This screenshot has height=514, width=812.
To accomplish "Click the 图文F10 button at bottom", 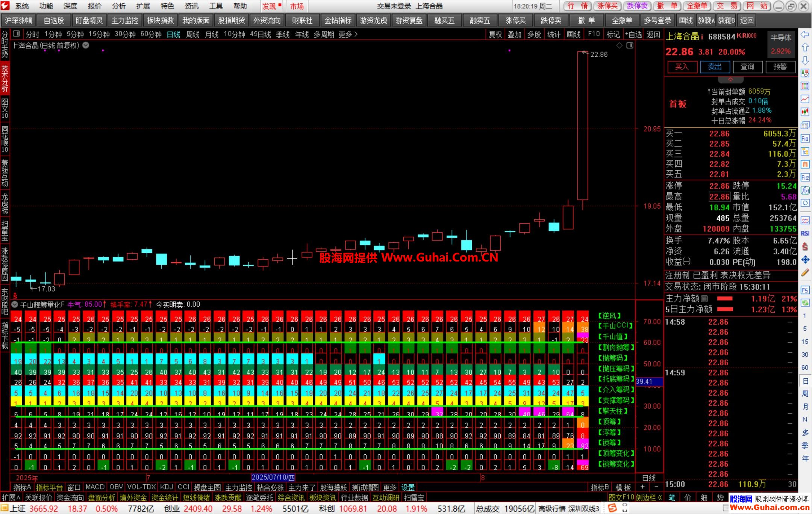I will (621, 498).
